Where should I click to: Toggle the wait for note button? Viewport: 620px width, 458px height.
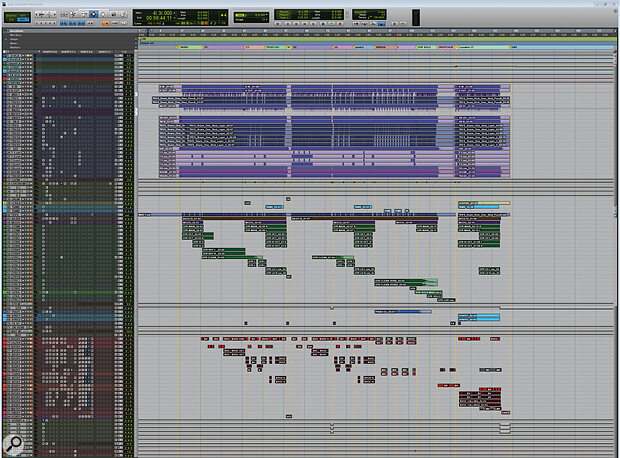[356, 23]
